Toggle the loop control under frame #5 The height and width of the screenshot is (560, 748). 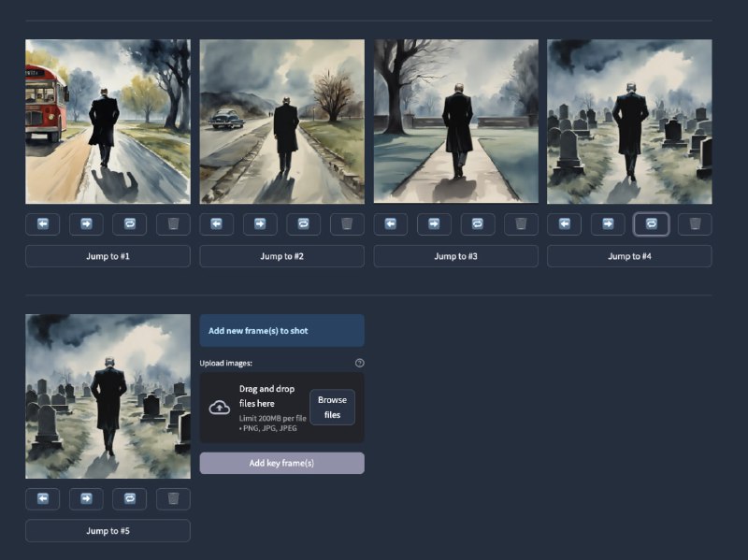(x=130, y=499)
